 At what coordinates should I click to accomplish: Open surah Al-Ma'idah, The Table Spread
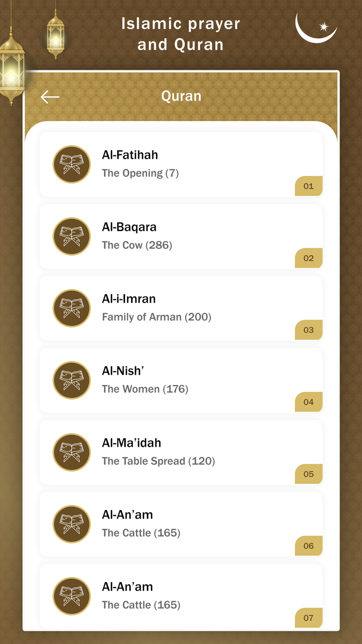pyautogui.click(x=181, y=452)
